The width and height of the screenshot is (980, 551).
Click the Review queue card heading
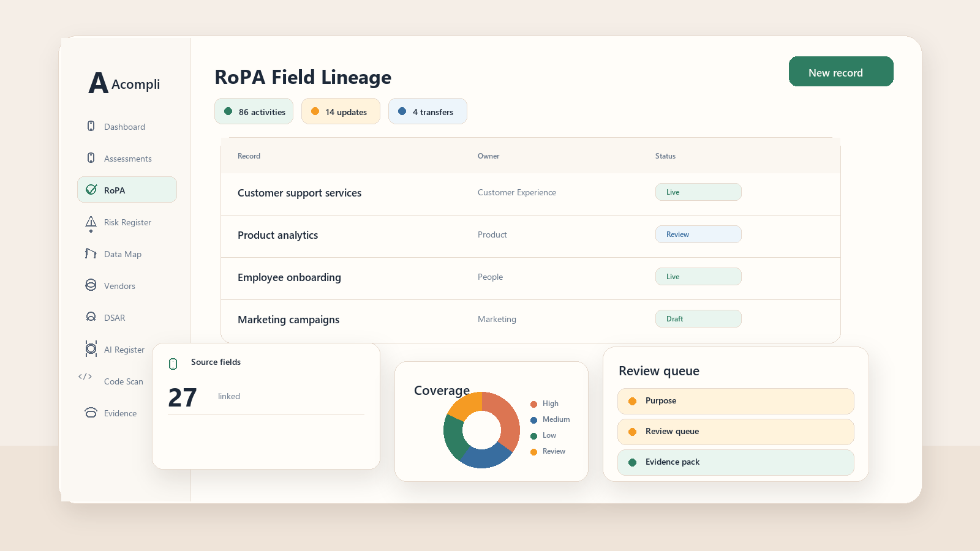(x=659, y=371)
